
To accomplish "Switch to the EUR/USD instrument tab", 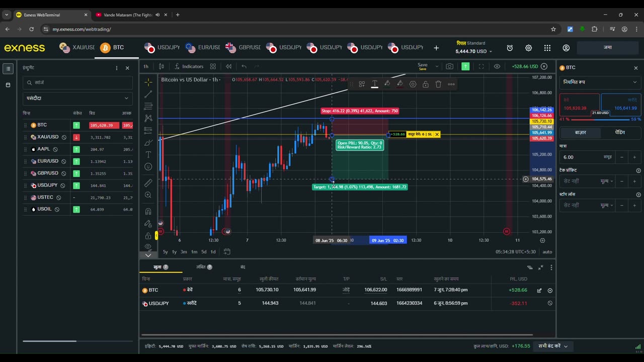I will (202, 48).
